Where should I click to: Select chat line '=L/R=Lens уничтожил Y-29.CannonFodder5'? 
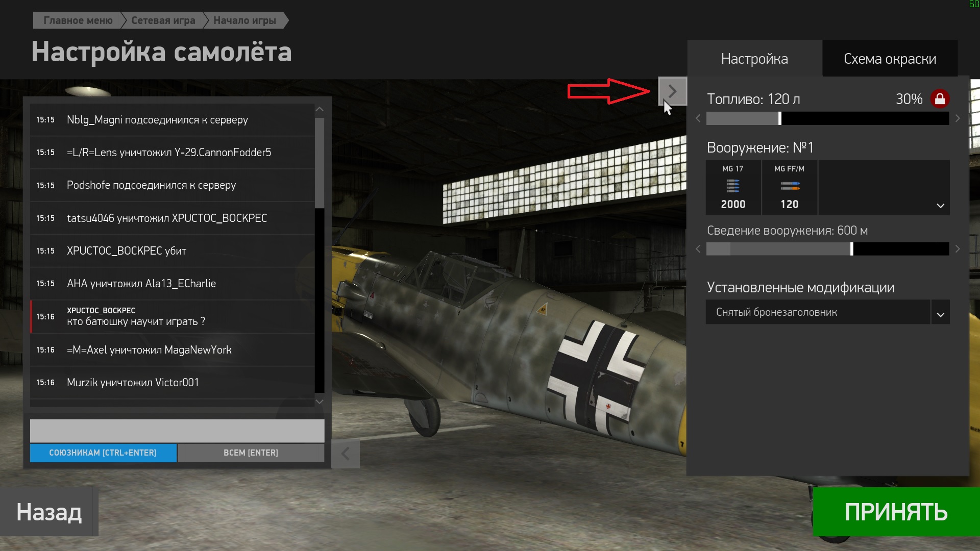(x=172, y=153)
